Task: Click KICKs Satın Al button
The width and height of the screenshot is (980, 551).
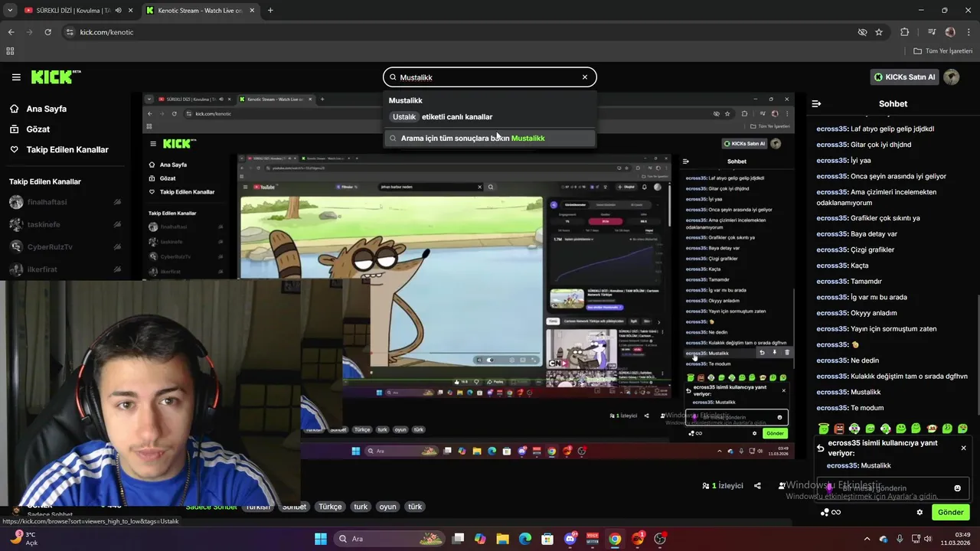Action: [905, 77]
